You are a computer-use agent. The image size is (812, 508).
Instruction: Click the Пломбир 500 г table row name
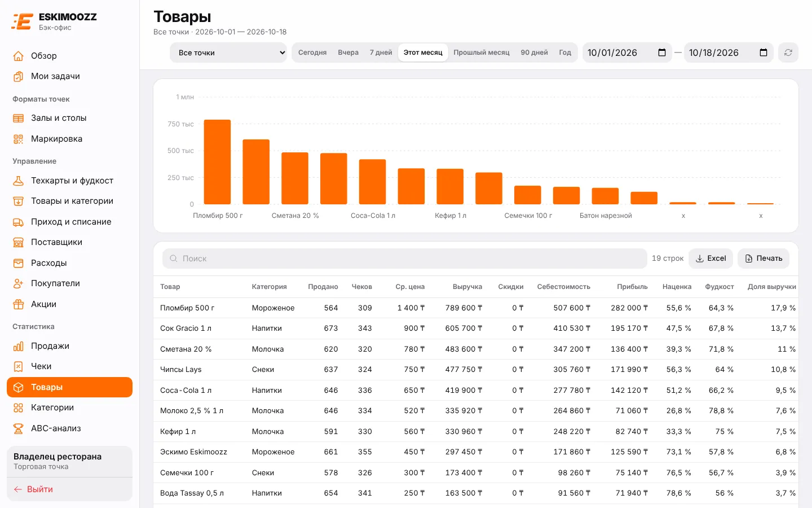pyautogui.click(x=187, y=308)
